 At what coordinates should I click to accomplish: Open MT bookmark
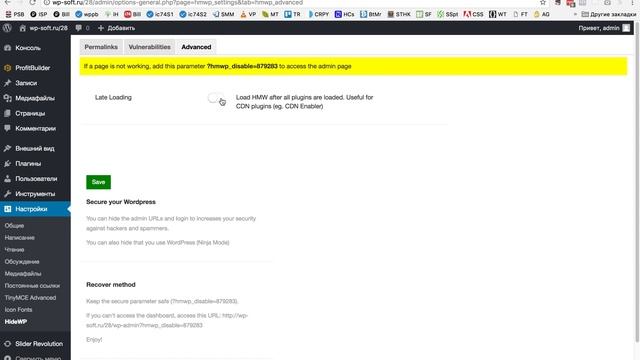(x=270, y=14)
